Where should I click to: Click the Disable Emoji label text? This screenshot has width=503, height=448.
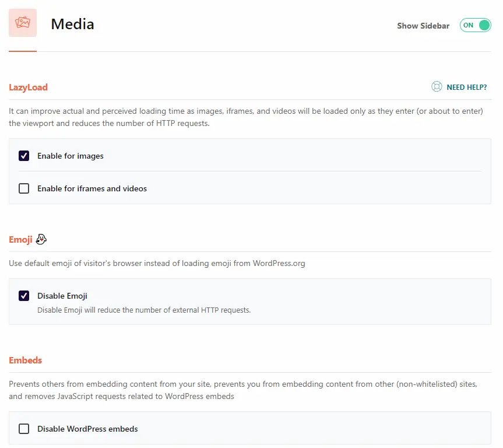click(62, 296)
